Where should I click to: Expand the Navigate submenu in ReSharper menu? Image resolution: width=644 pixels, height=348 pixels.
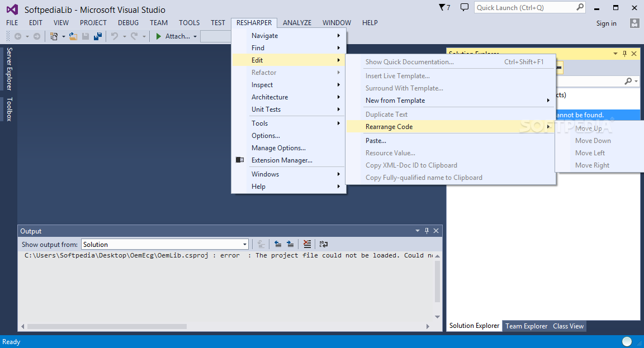coord(288,36)
